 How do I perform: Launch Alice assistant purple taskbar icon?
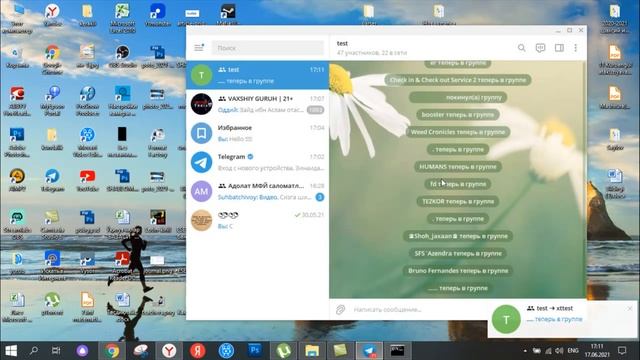pos(82,351)
